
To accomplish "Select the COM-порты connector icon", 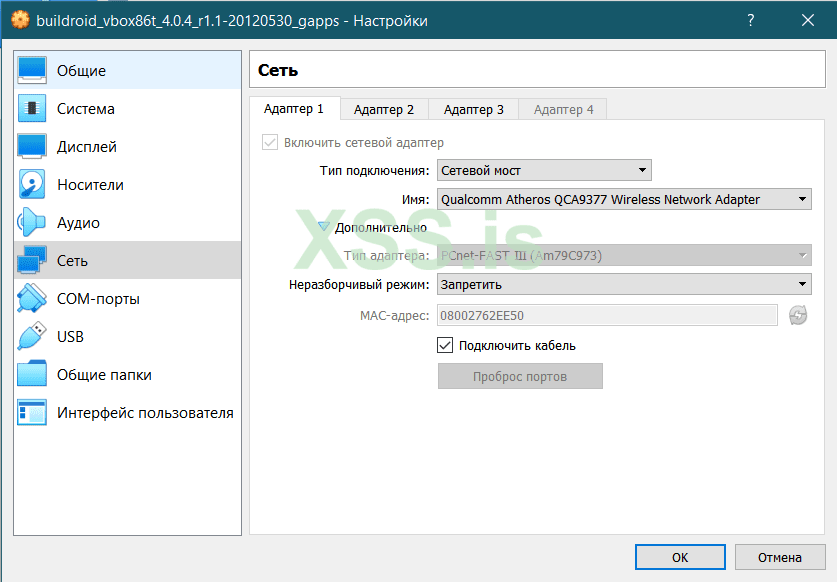I will (32, 299).
